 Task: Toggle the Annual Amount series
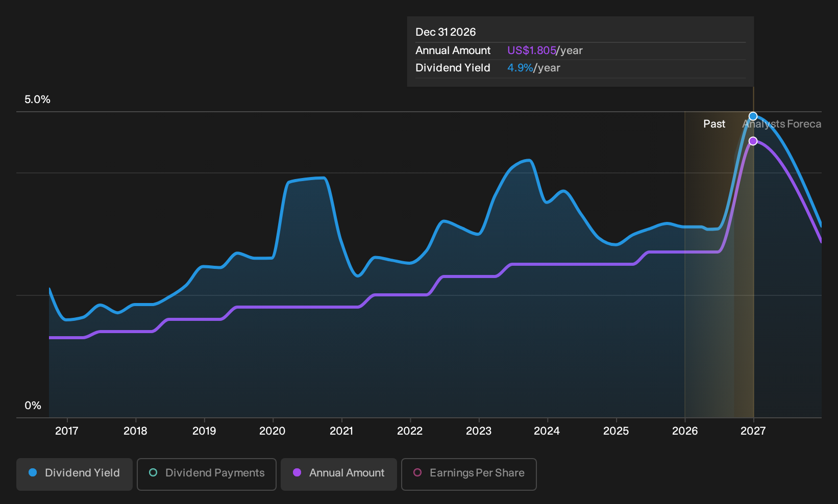[339, 474]
